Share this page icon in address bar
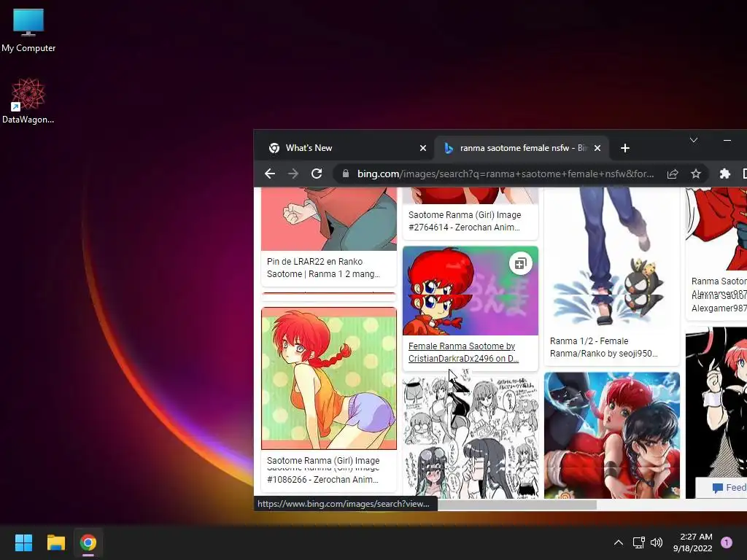This screenshot has width=747, height=560. click(x=673, y=174)
